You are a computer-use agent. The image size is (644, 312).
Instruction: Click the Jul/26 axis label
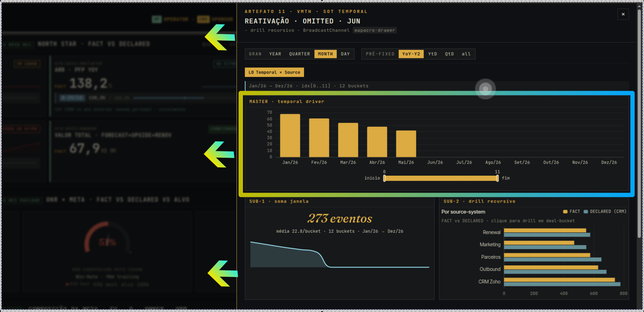[464, 162]
